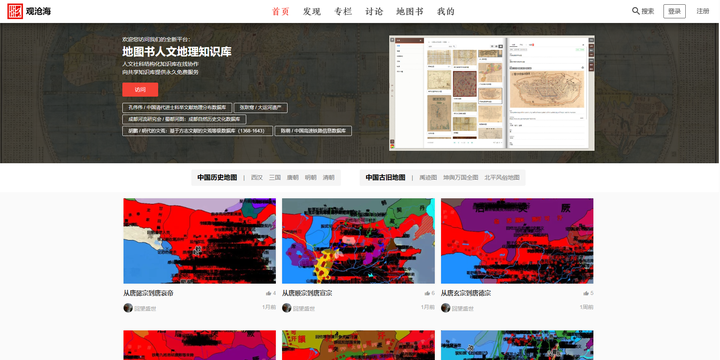Click thumbs-up icon on 从唐宪宗到唐宣宗 card

pyautogui.click(x=427, y=293)
